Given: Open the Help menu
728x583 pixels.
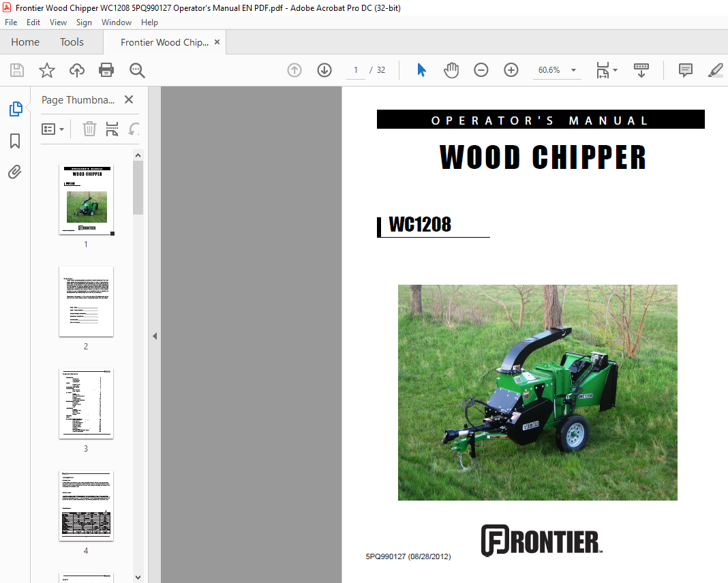Looking at the screenshot, I should (x=149, y=22).
